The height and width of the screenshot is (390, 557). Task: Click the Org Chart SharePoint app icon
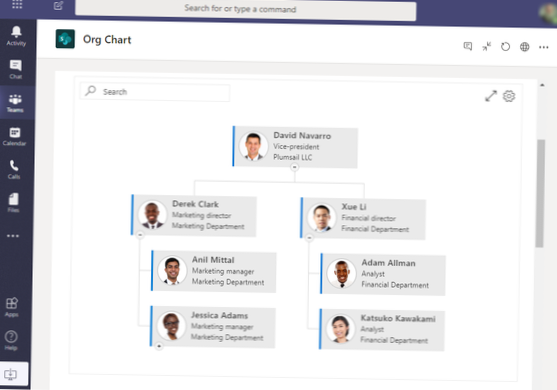[65, 39]
